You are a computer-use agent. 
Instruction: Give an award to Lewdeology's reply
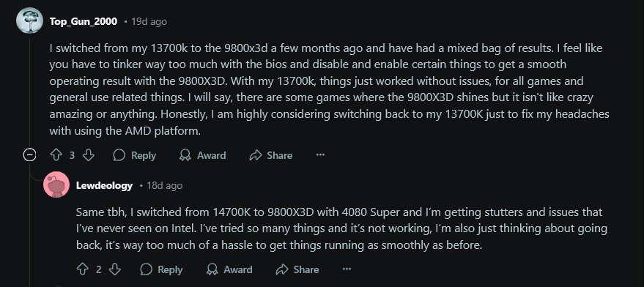coord(229,269)
